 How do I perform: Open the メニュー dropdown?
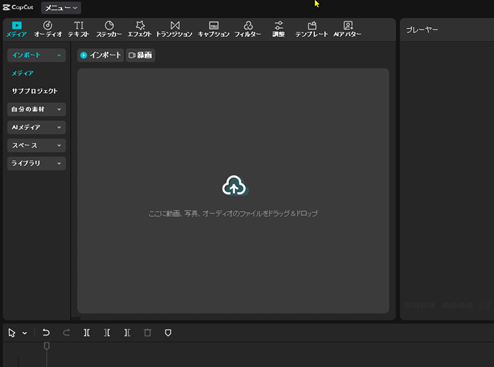[61, 8]
